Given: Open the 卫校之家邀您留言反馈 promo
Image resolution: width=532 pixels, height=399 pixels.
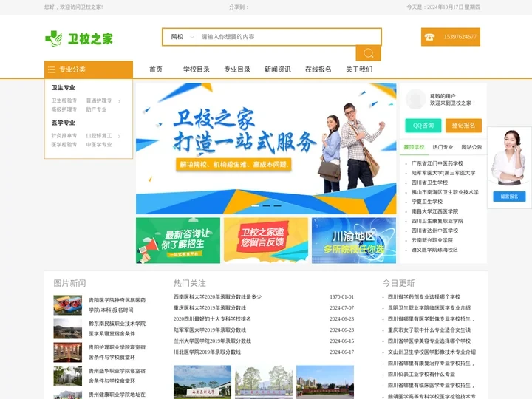Looking at the screenshot, I should coord(266,241).
